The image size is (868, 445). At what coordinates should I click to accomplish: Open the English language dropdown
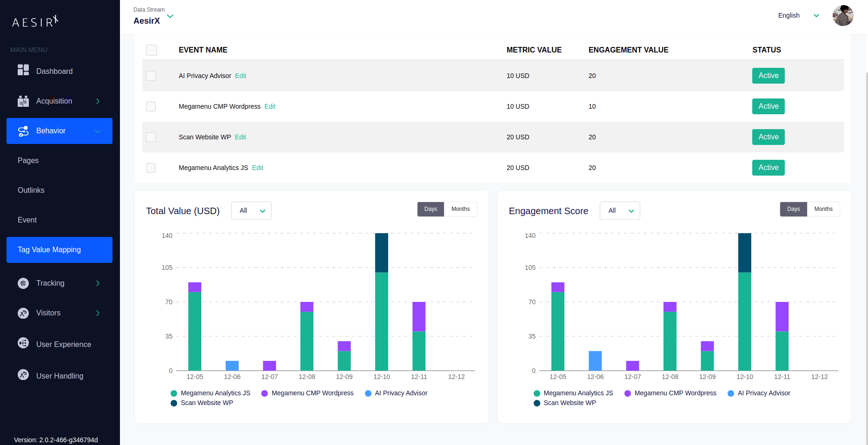798,15
